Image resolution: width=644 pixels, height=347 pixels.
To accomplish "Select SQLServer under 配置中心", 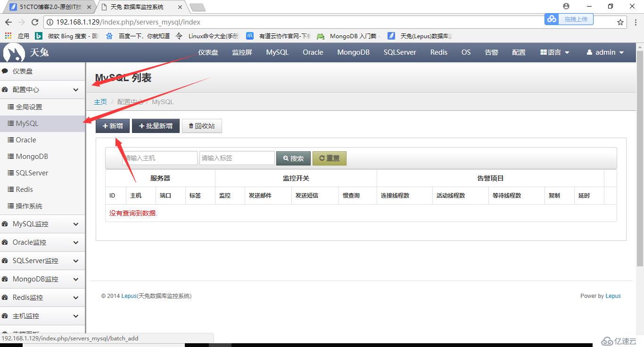I will (x=42, y=173).
